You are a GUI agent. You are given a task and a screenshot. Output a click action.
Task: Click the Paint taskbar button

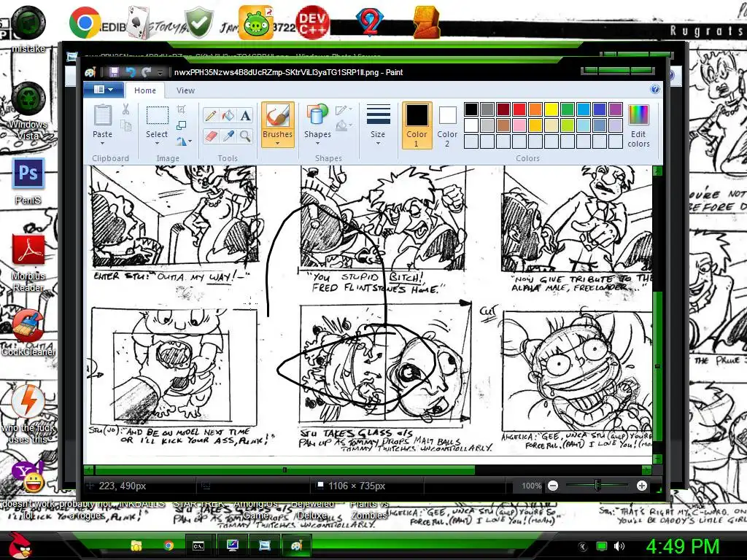[296, 545]
